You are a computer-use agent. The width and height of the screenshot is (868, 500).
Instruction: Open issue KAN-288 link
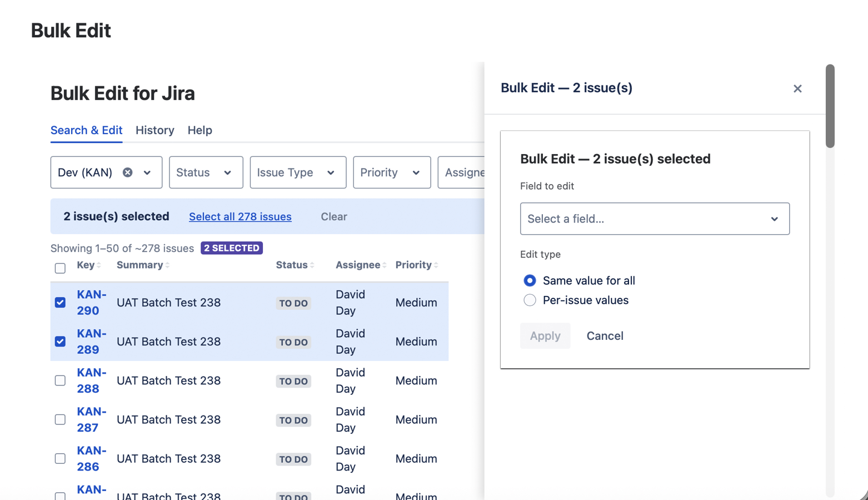point(92,380)
